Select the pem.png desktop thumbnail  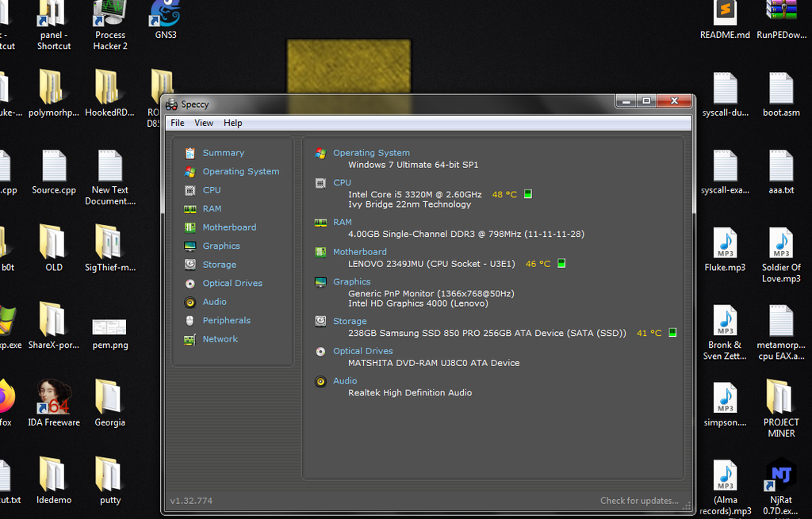(x=109, y=334)
